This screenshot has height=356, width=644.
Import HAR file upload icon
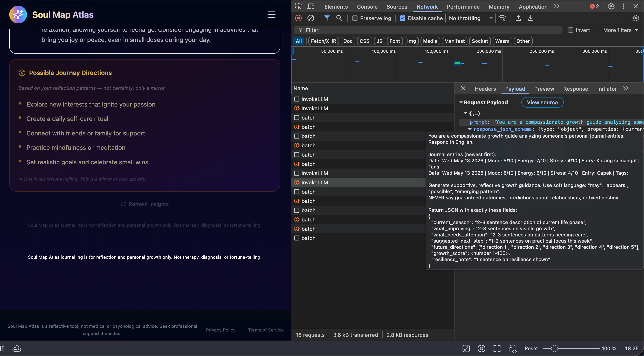tap(518, 18)
